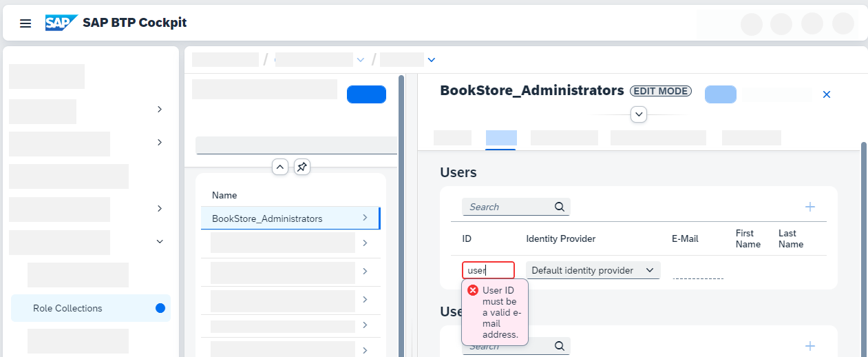Screen dimensions: 868x357
Task: Click the Name column header
Action: click(224, 196)
